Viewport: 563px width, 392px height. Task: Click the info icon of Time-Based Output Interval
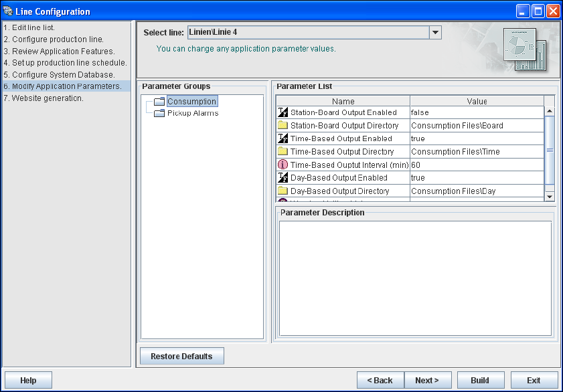[283, 165]
